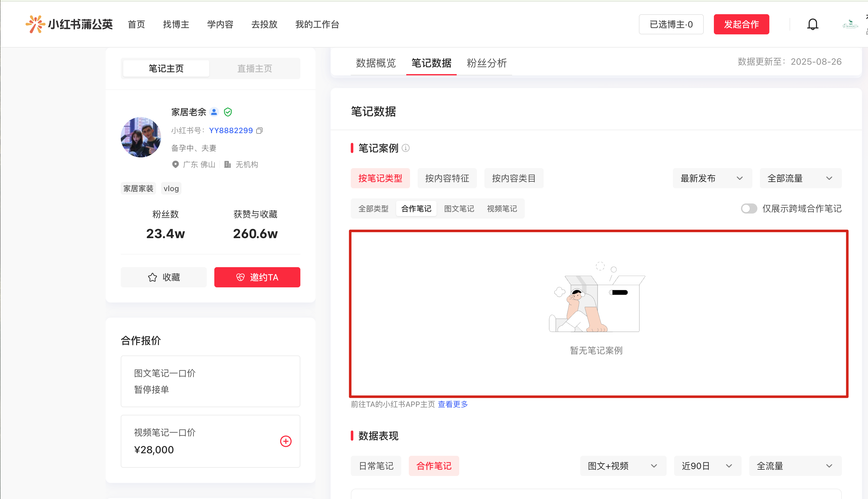Open the 近90日 period dropdown

coord(707,466)
